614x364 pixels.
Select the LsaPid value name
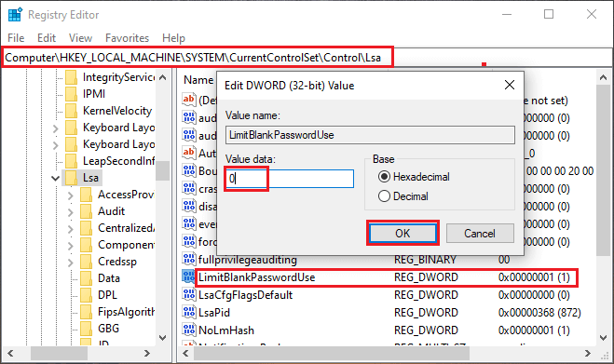(214, 313)
